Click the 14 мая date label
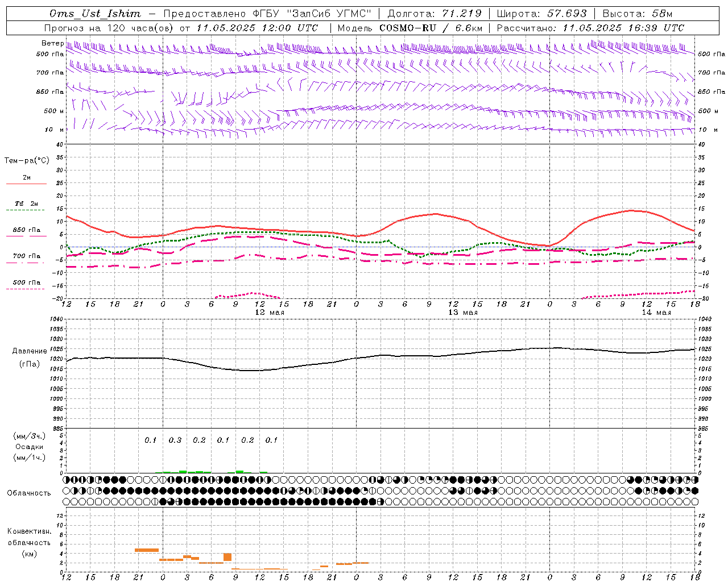This screenshot has height=582, width=728. [656, 313]
